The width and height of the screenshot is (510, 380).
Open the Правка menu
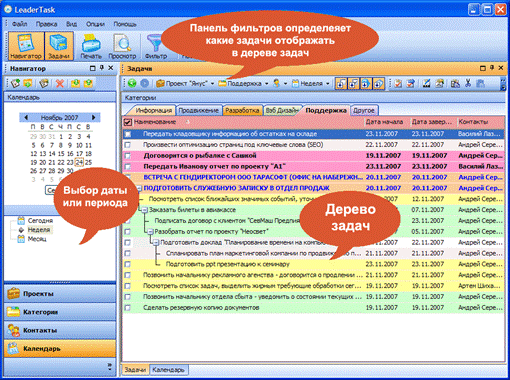(46, 24)
